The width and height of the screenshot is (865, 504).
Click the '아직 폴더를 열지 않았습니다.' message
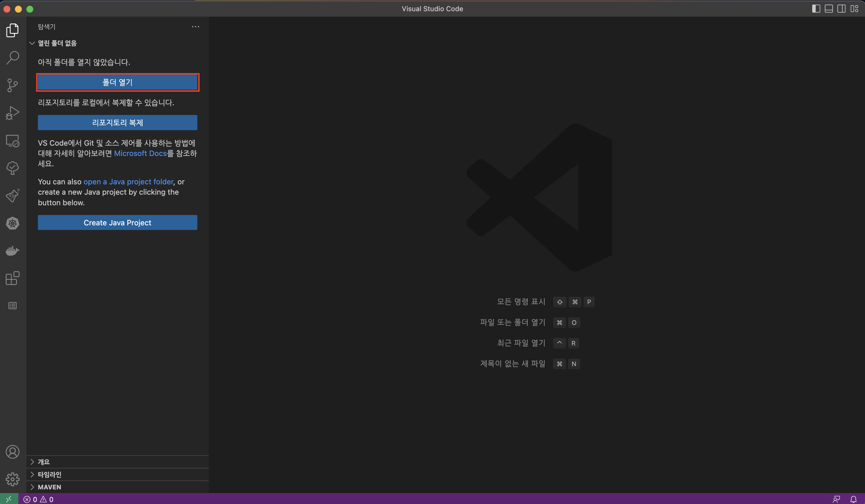tap(84, 62)
